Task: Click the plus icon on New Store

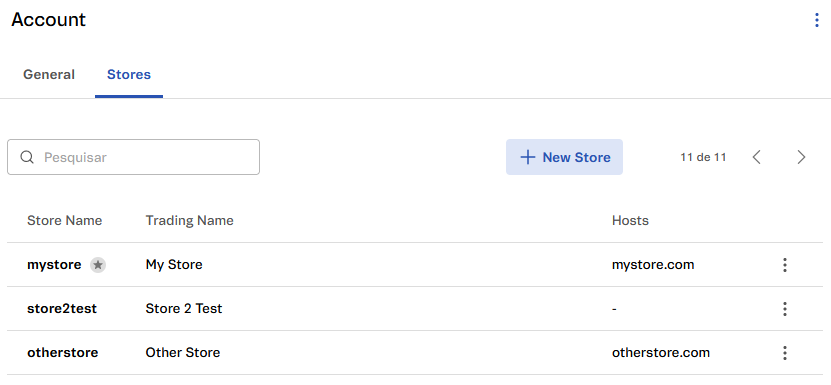Action: (x=527, y=157)
